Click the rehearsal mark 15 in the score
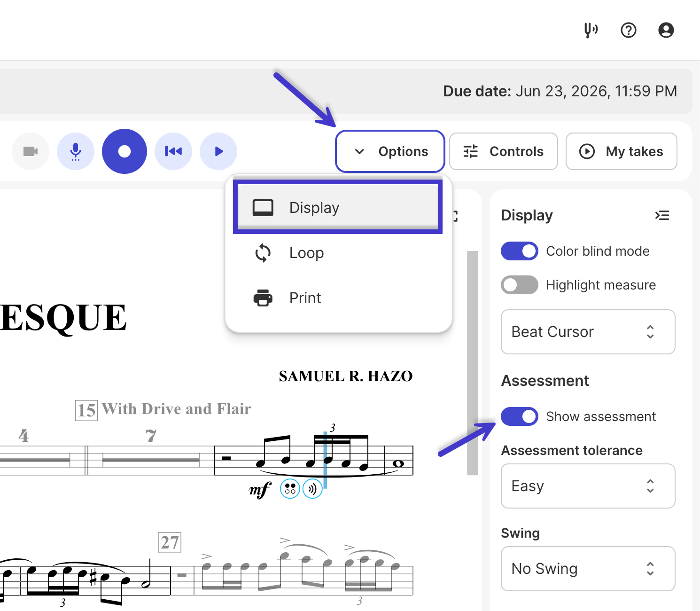 pos(86,410)
